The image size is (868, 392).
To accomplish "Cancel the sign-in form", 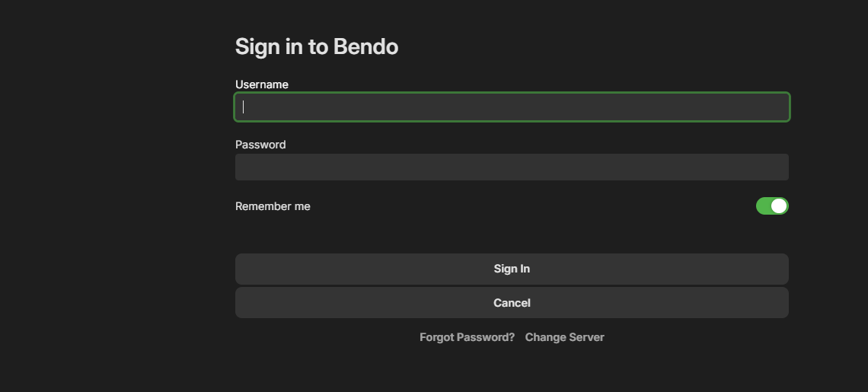I will click(x=512, y=303).
